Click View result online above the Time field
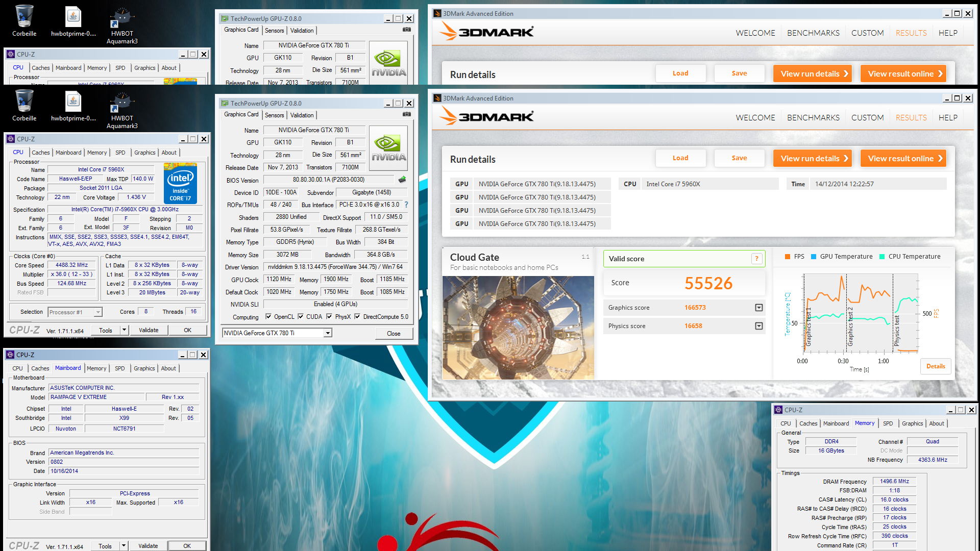The height and width of the screenshot is (551, 980). [903, 158]
